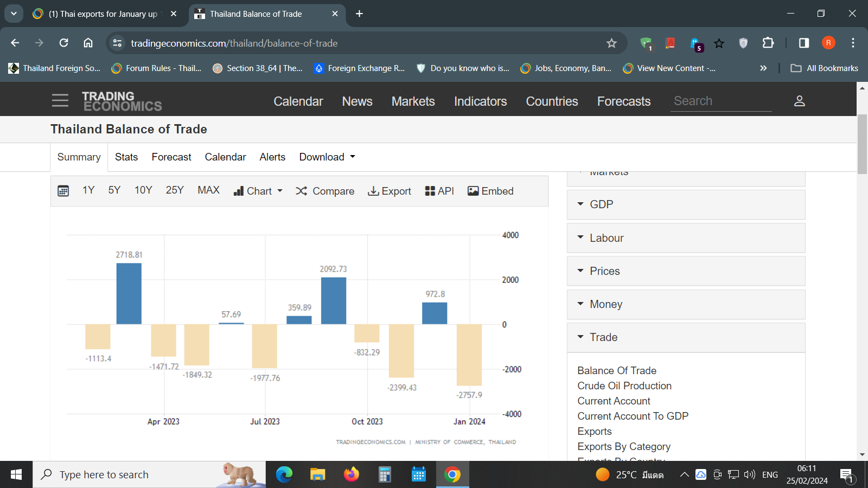Screen dimensions: 868x488
Task: Select the 10Y time range
Action: click(x=143, y=190)
